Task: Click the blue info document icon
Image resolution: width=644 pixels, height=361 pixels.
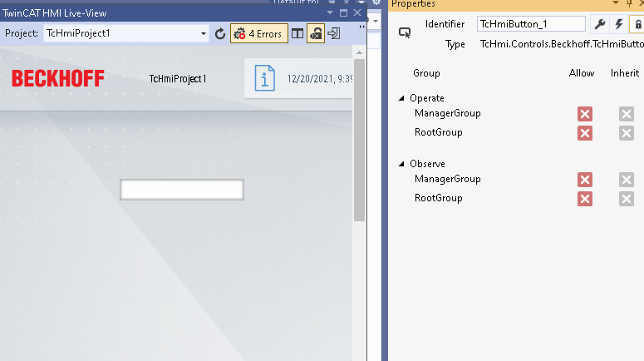Action: click(264, 77)
